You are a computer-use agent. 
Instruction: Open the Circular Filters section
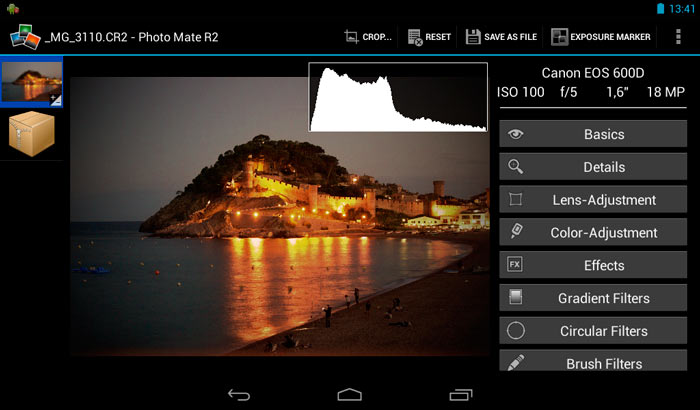tap(593, 331)
